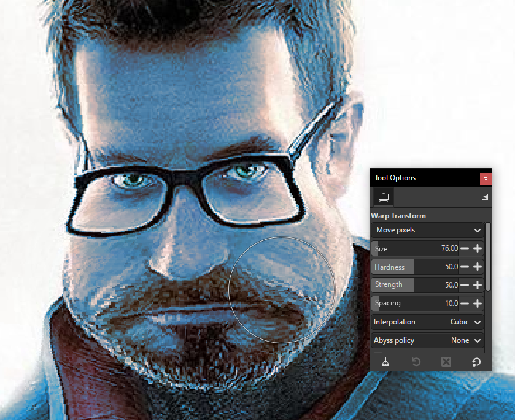Decrease the Spacing value with minus
Viewport: 515px width, 420px height.
[465, 303]
